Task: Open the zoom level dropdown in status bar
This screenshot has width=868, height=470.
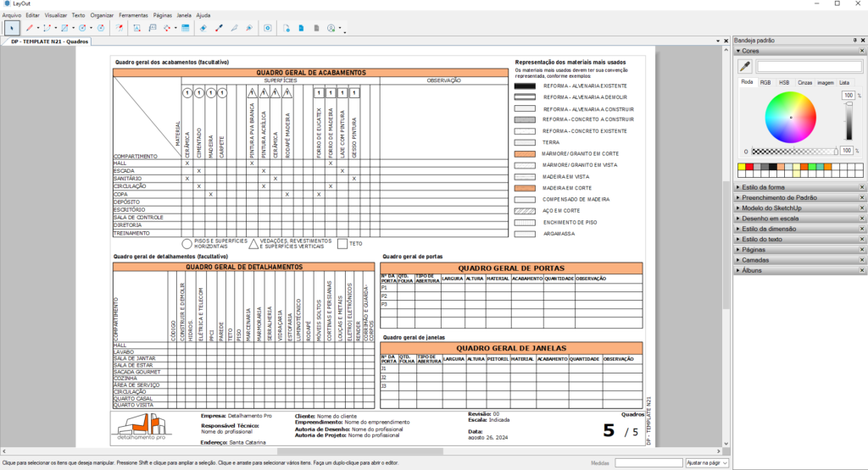Action: click(707, 462)
